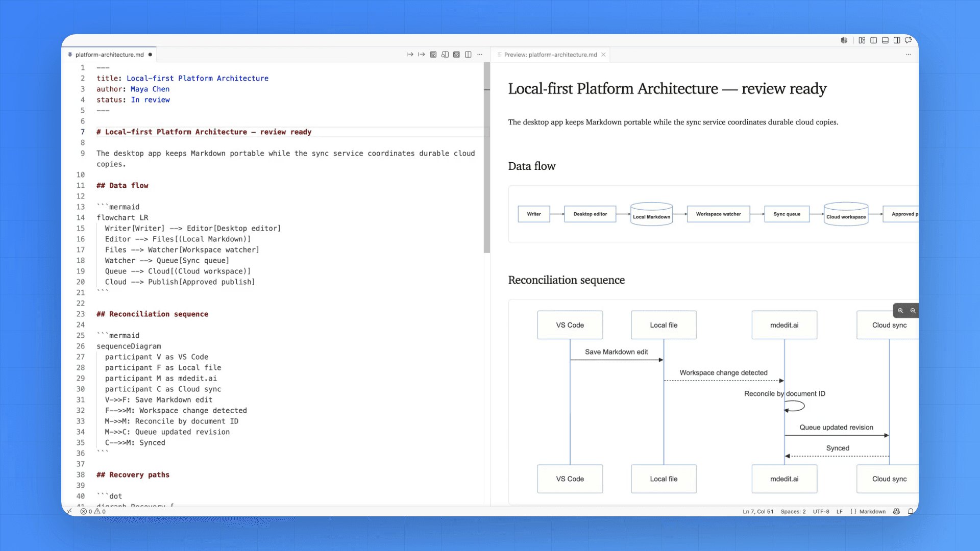Click 'Cloud --> Publish[Approved publish]' line
Viewport: 980px width, 551px height.
[180, 282]
